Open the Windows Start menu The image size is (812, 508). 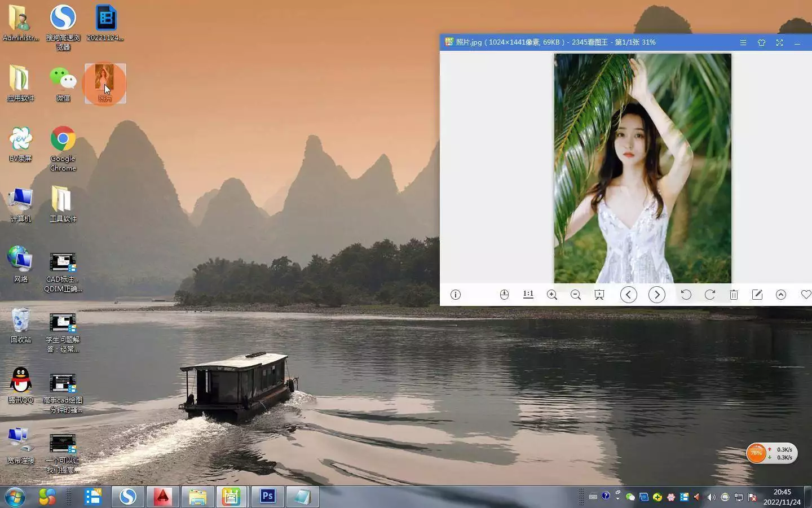click(x=15, y=497)
